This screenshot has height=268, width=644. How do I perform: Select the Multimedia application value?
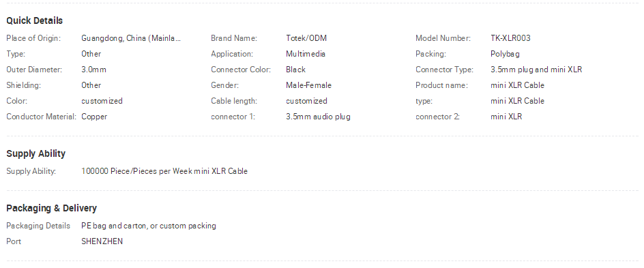[306, 54]
